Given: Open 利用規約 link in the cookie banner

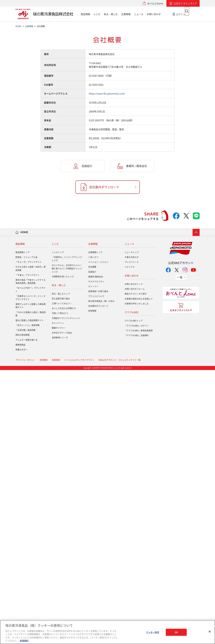Looking at the screenshot, I should tap(24, 641).
